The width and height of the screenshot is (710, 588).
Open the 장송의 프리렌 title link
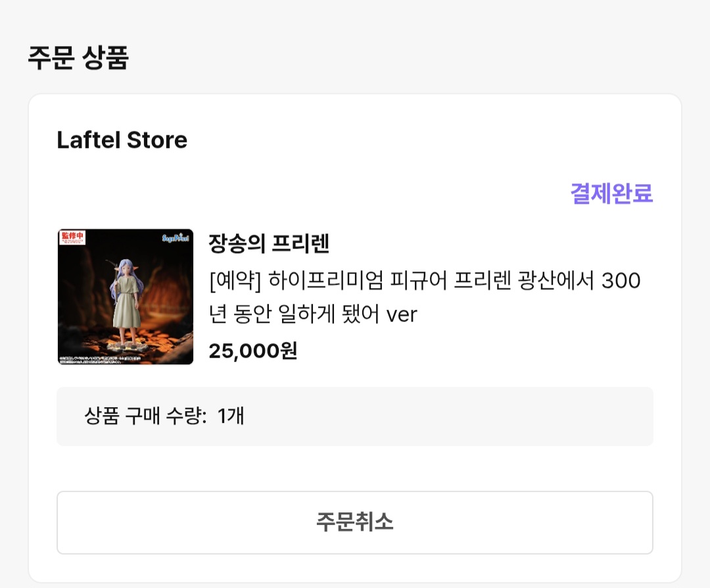(268, 244)
